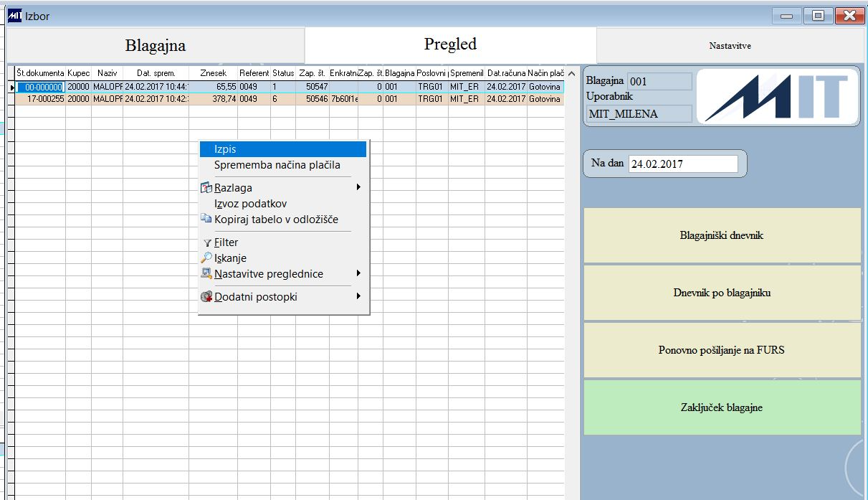
Task: Click the table scroll up arrow
Action: coord(571,73)
